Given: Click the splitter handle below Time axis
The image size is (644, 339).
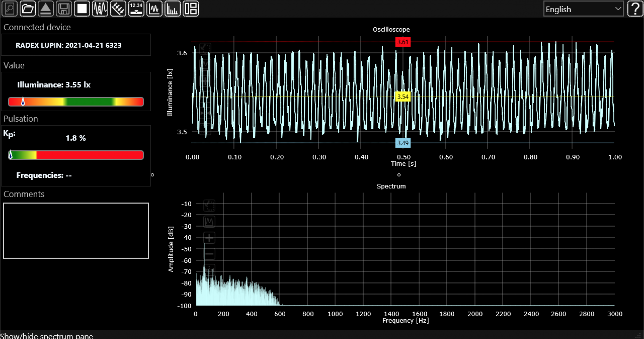Looking at the screenshot, I should (399, 175).
